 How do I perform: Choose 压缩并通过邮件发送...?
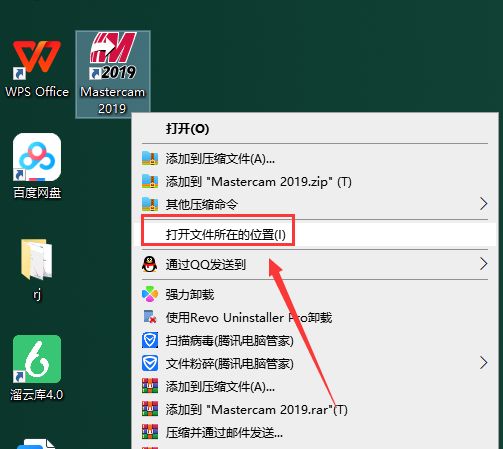[315, 433]
